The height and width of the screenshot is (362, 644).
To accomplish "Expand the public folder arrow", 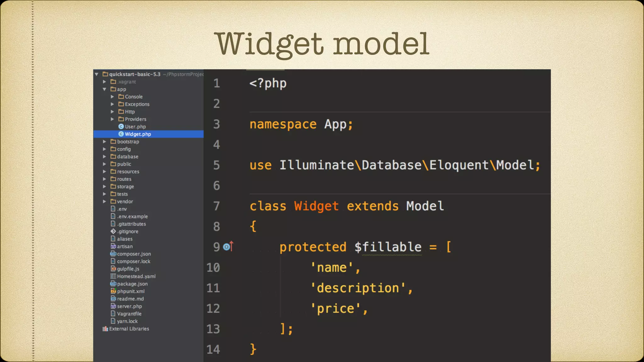I will coord(104,164).
